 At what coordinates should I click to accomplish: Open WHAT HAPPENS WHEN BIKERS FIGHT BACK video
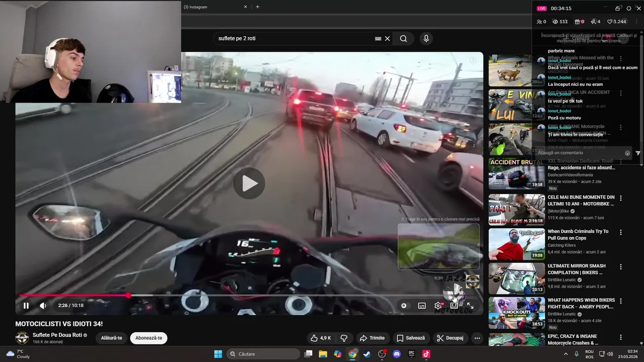click(x=581, y=304)
